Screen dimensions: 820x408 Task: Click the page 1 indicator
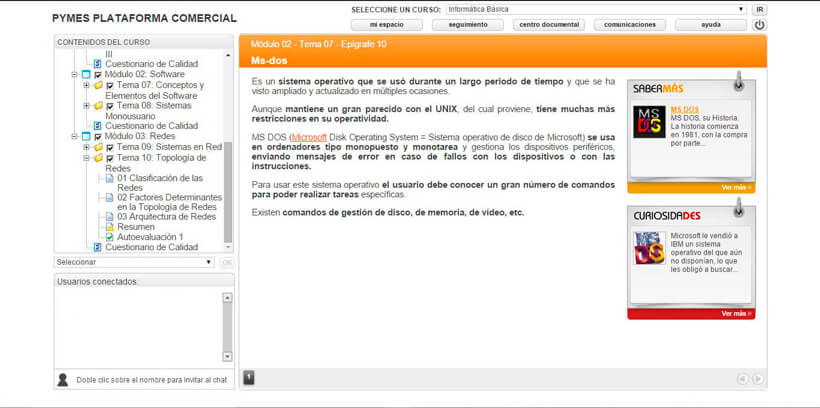(x=249, y=378)
